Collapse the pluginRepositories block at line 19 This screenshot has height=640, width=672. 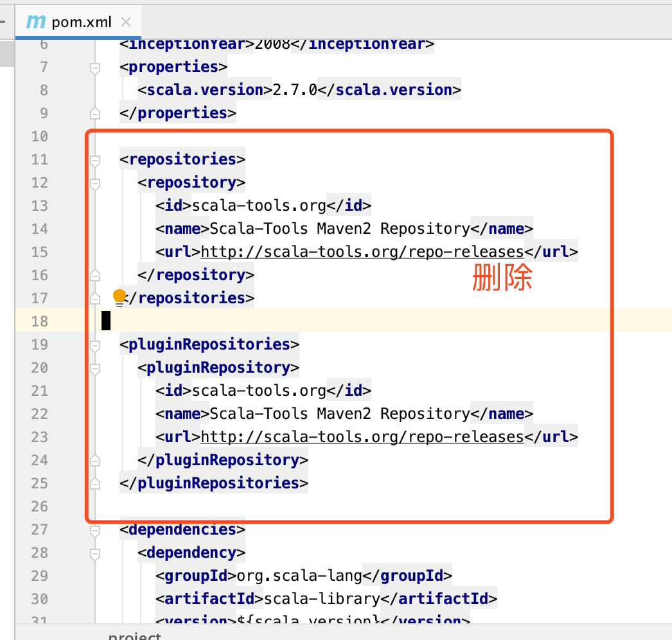(x=95, y=345)
